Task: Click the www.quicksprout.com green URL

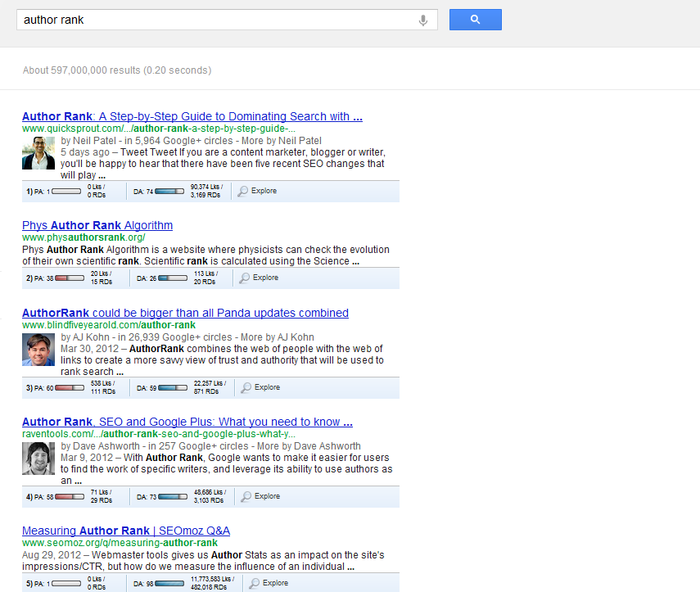Action: 159,129
